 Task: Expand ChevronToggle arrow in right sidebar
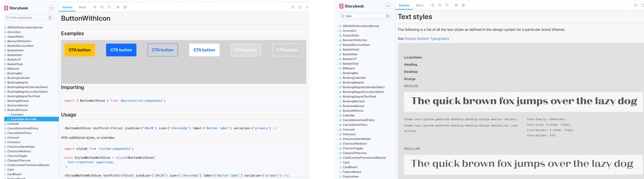coord(337,148)
